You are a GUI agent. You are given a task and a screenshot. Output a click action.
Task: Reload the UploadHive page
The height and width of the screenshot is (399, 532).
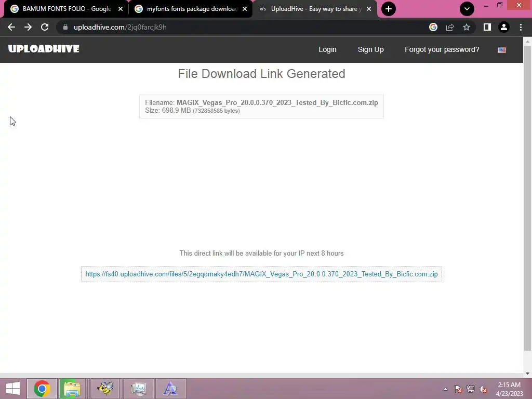coord(45,27)
